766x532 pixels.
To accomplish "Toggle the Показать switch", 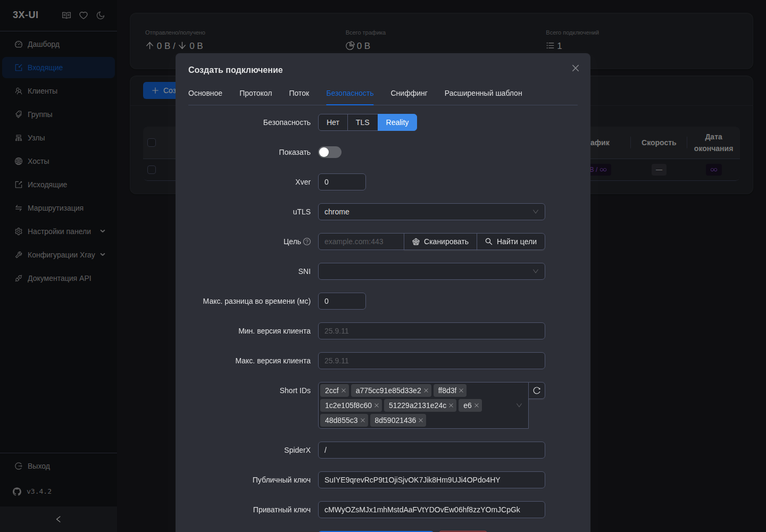I will pyautogui.click(x=330, y=152).
